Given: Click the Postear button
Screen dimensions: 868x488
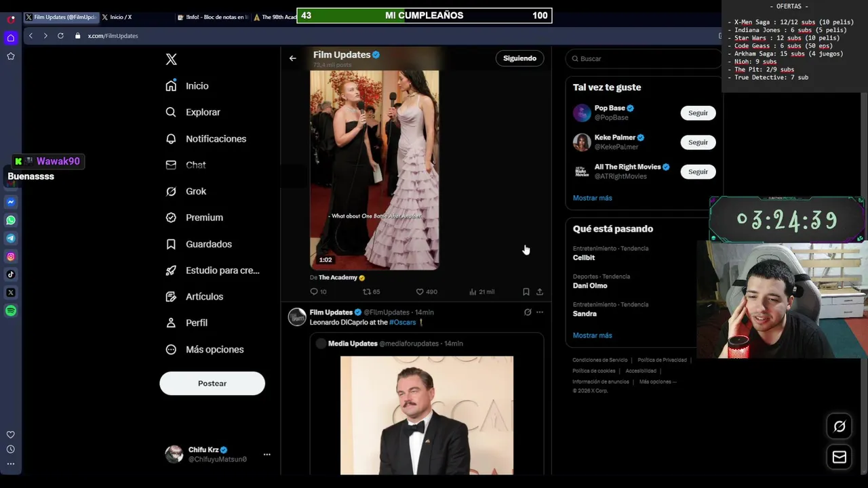Looking at the screenshot, I should click(212, 384).
